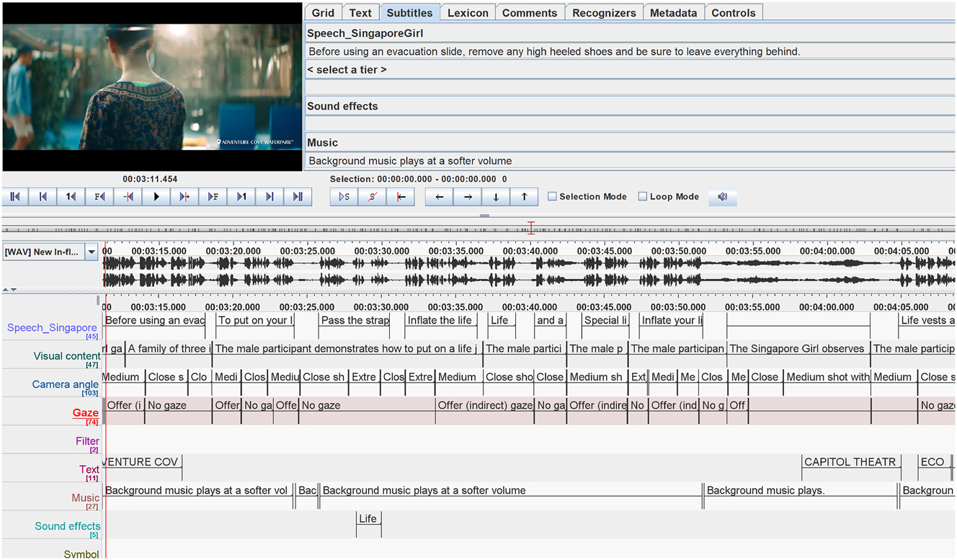Viewport: 957px width, 560px height.
Task: Select the CAPITOL THEATR annotation in Text tier
Action: click(x=850, y=462)
